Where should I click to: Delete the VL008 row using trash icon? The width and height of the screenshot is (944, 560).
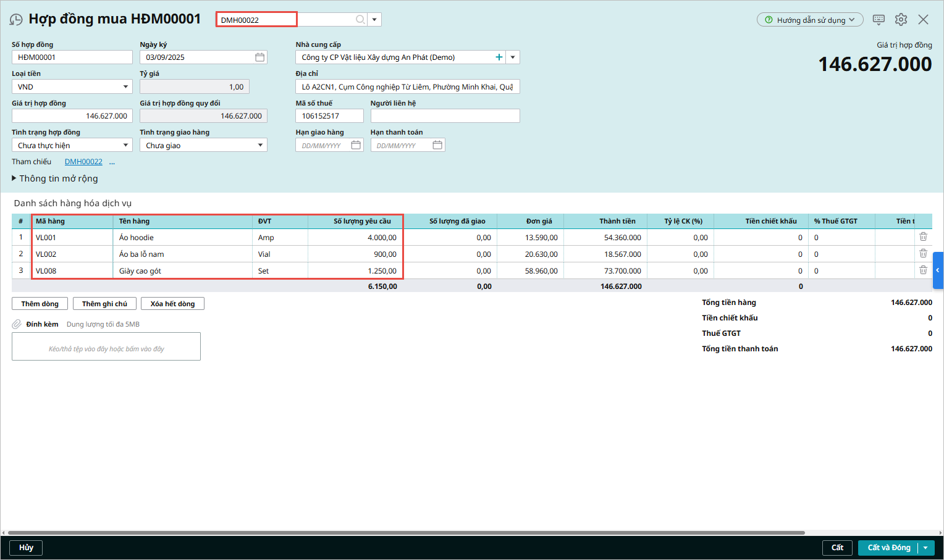[x=923, y=270]
